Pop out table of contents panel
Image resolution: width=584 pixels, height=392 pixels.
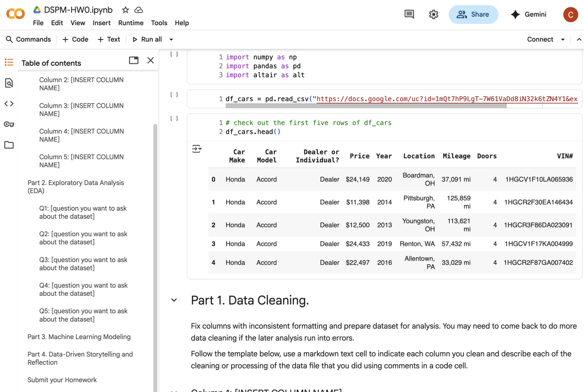pos(133,60)
